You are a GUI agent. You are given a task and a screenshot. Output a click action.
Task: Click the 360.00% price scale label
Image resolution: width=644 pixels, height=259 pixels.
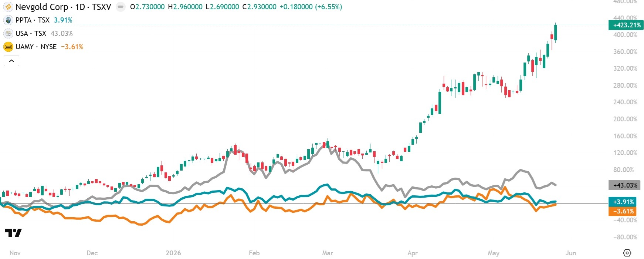point(625,52)
